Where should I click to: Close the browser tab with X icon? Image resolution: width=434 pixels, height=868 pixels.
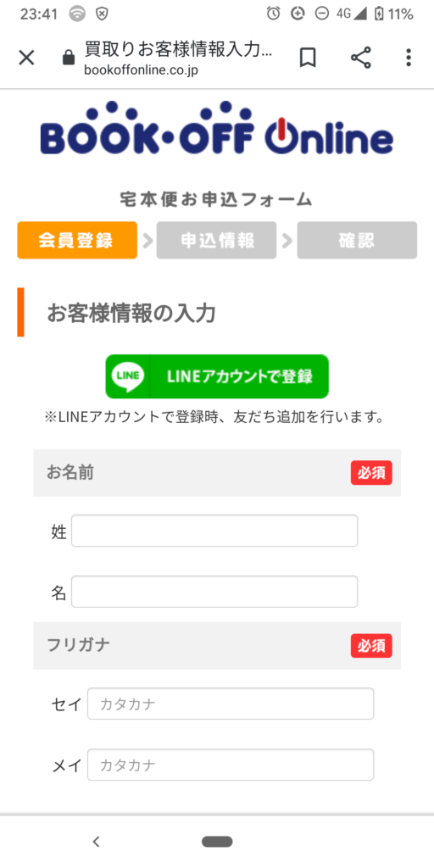pos(26,58)
